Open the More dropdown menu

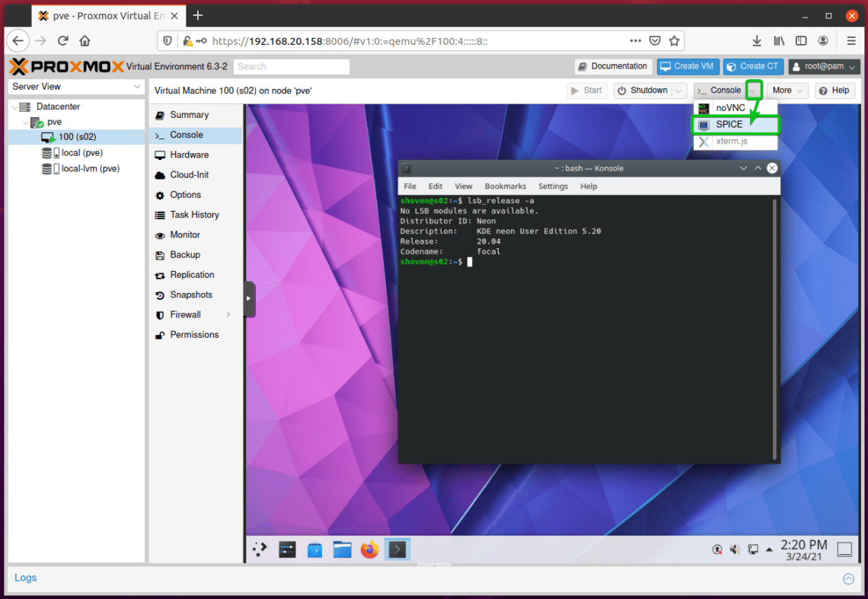(787, 91)
